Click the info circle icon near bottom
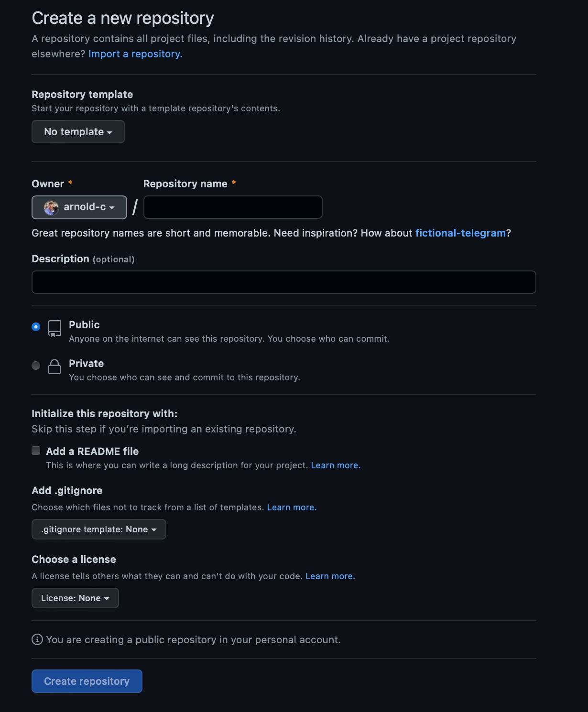The width and height of the screenshot is (588, 712). pos(37,639)
